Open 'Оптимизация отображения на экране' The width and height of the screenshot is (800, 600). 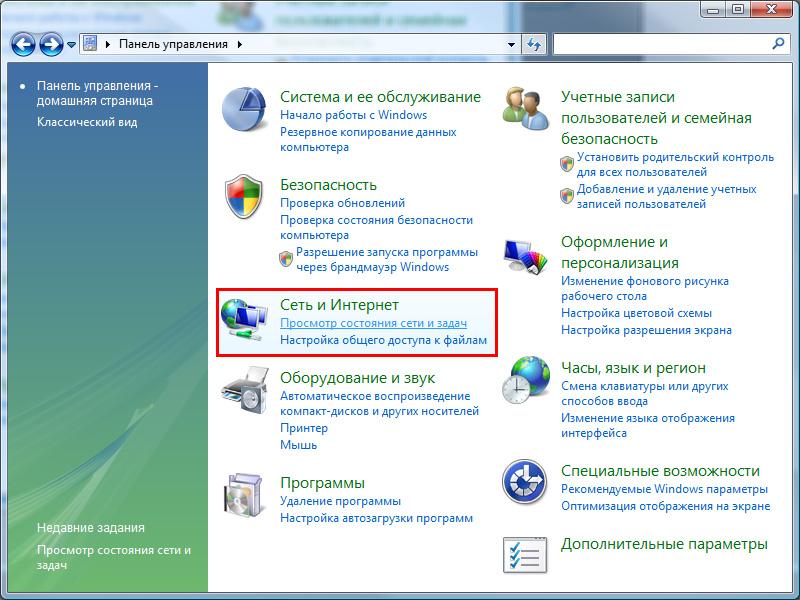pyautogui.click(x=665, y=506)
